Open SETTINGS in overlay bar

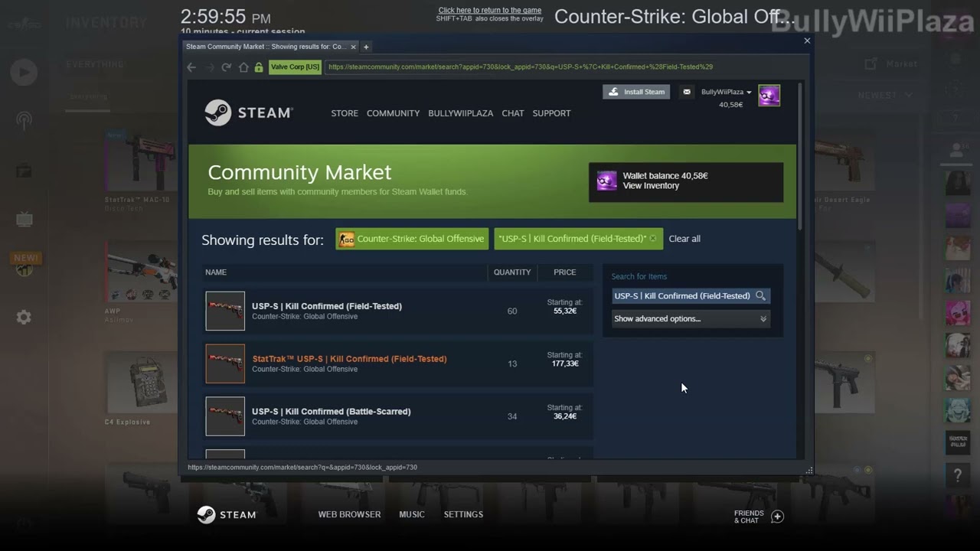[463, 514]
